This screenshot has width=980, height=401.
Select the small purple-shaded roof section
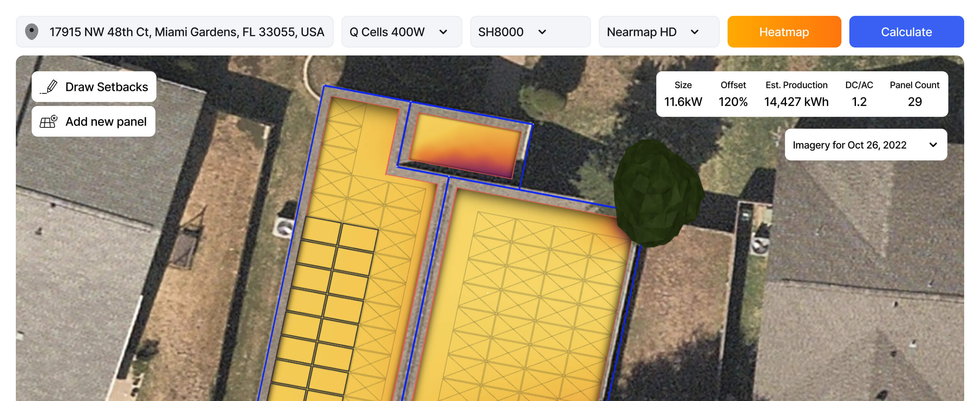[x=465, y=146]
